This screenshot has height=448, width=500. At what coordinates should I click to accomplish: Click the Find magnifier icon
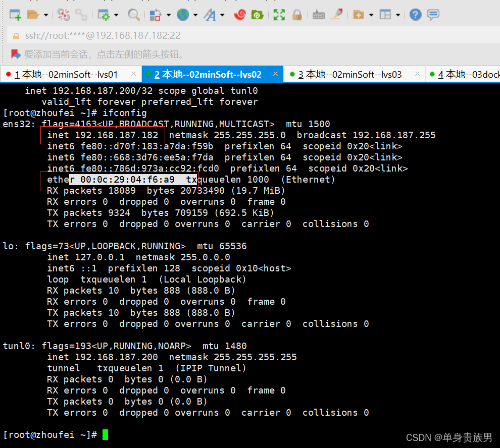pos(133,15)
